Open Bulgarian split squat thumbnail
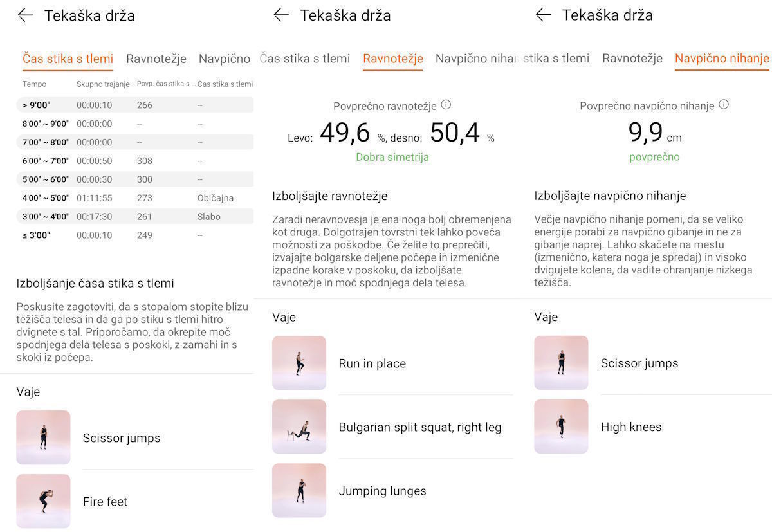Image resolution: width=772 pixels, height=532 pixels. tap(299, 427)
